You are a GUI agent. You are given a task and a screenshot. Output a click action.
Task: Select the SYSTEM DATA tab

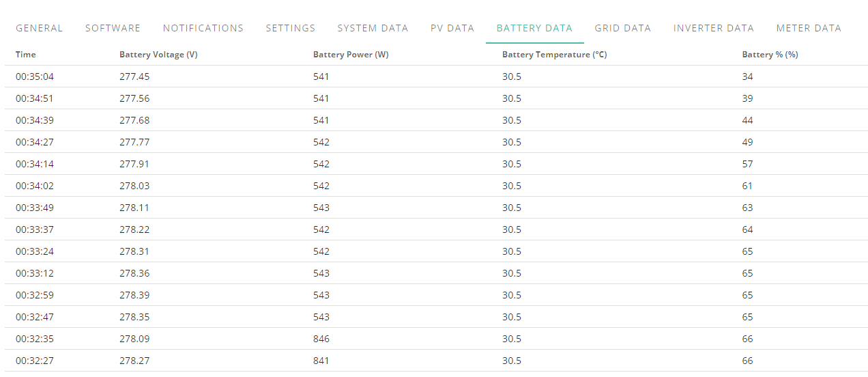[373, 28]
